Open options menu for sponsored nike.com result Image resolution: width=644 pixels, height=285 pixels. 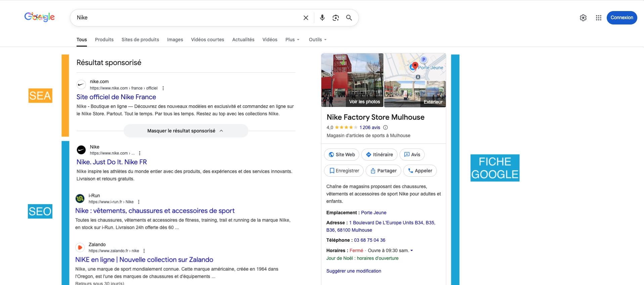click(163, 88)
